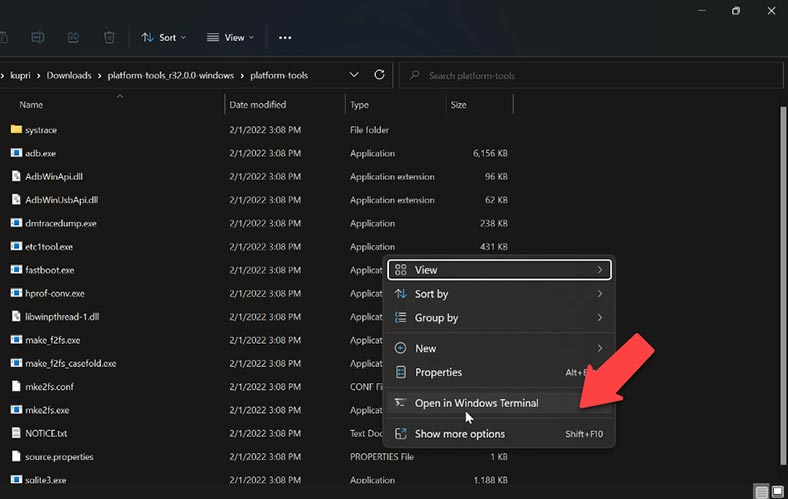Click the Share toolbar icon
The image size is (788, 499).
pyautogui.click(x=73, y=37)
